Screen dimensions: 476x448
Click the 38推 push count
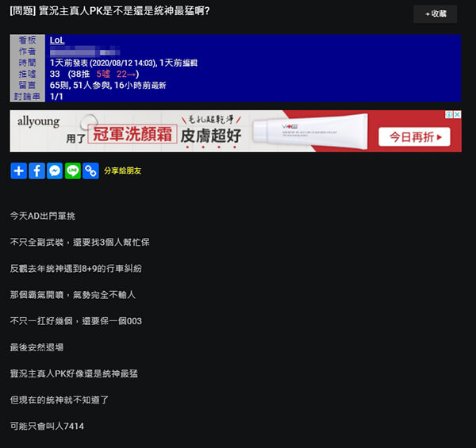click(x=81, y=74)
